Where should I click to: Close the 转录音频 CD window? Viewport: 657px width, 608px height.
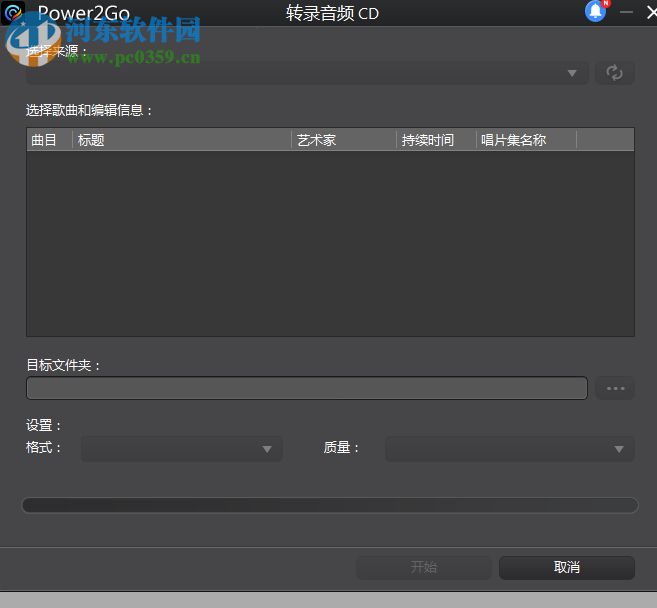point(651,13)
